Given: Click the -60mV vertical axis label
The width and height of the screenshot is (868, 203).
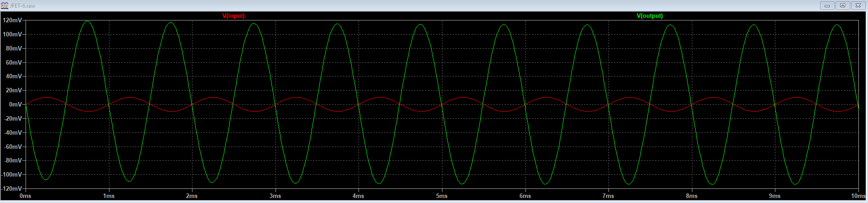Looking at the screenshot, I should (x=13, y=147).
